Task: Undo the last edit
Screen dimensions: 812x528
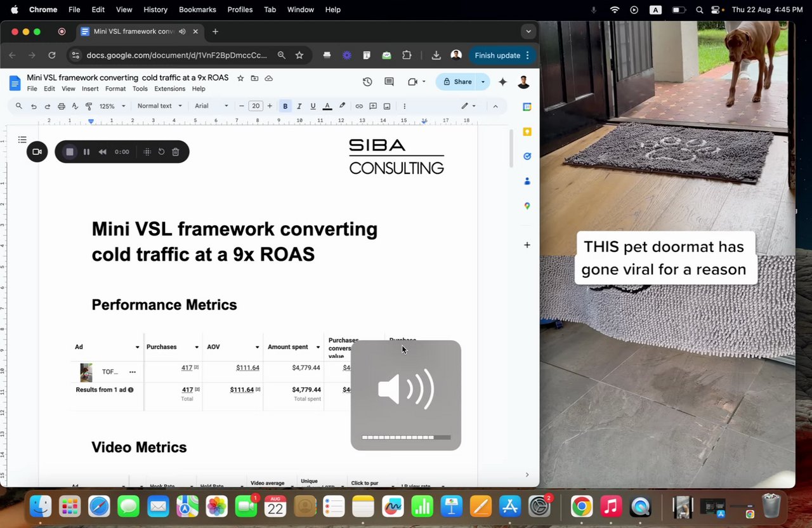Action: coord(34,106)
